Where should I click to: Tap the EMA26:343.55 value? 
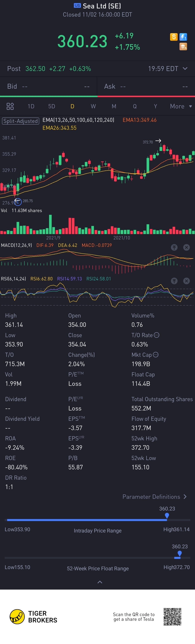tap(59, 128)
